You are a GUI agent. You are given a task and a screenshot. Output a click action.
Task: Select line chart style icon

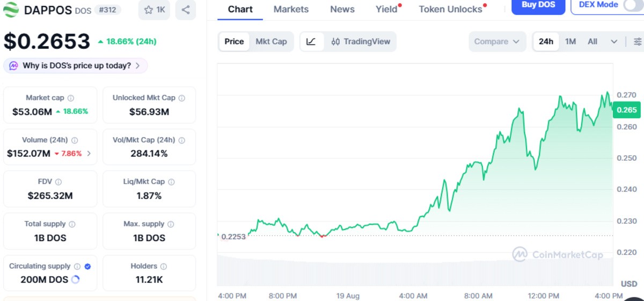pyautogui.click(x=311, y=41)
